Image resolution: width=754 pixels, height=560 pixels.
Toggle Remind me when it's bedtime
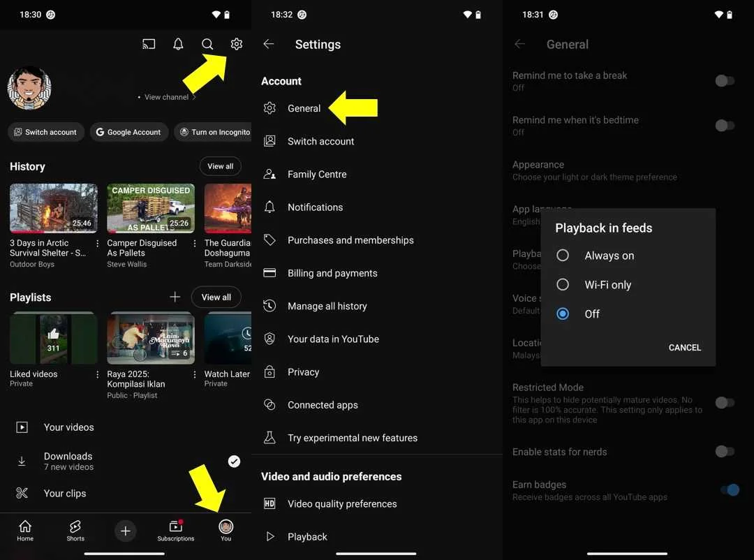coord(724,126)
